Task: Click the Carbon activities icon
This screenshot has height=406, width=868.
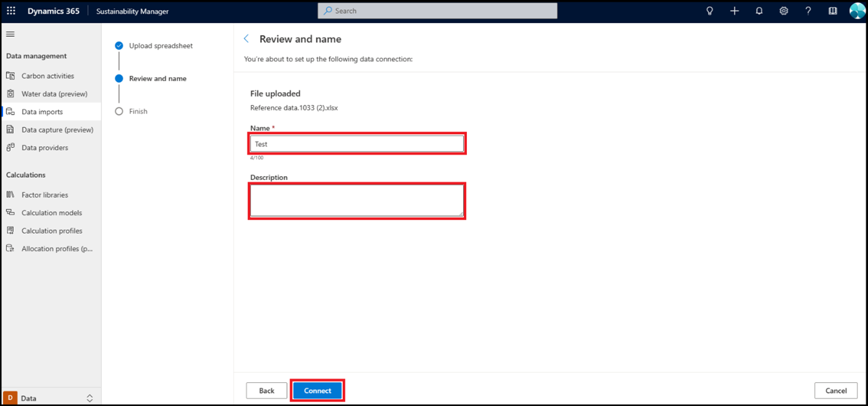Action: click(10, 76)
